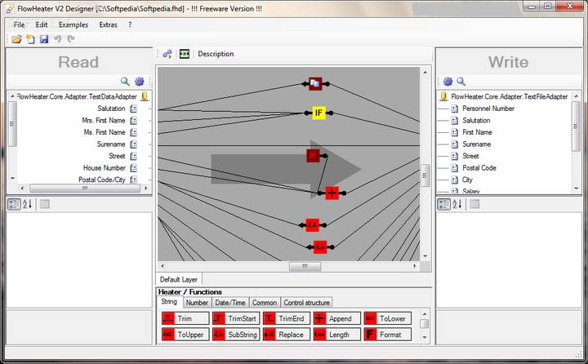The image size is (588, 364).
Task: Select the yellow IF node on canvas
Action: (319, 113)
